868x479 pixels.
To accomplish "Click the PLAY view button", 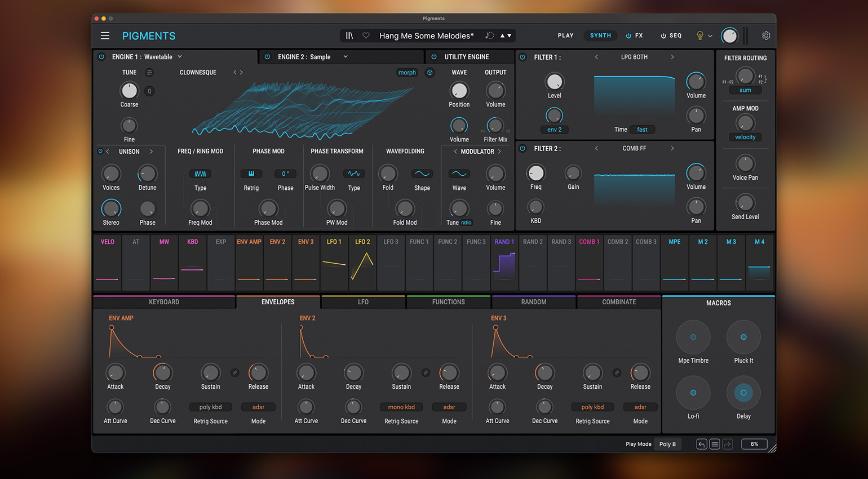I will [565, 36].
